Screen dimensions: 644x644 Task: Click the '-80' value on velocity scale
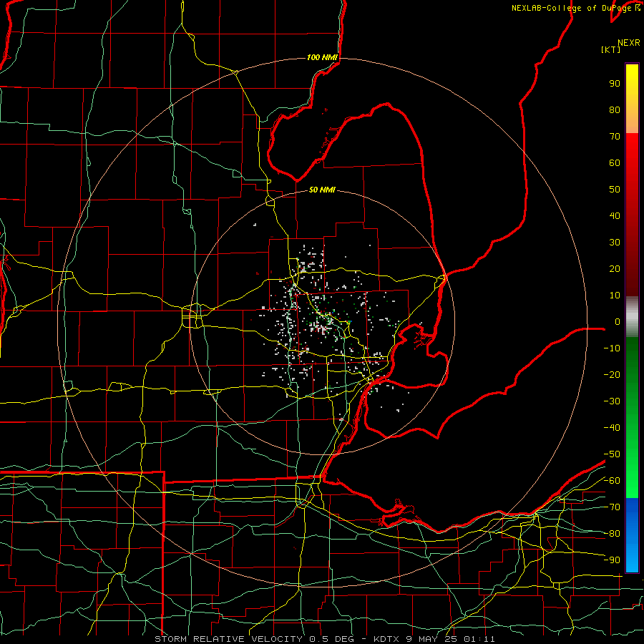coord(612,534)
